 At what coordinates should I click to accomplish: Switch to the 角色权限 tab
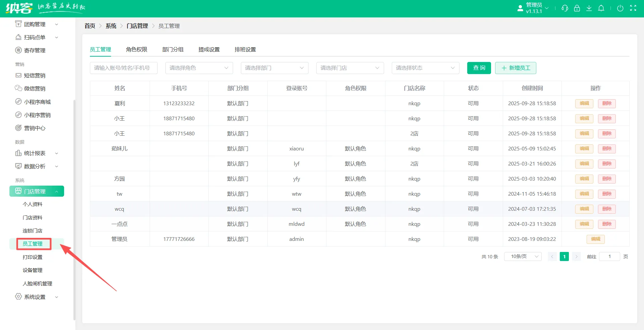pyautogui.click(x=137, y=50)
